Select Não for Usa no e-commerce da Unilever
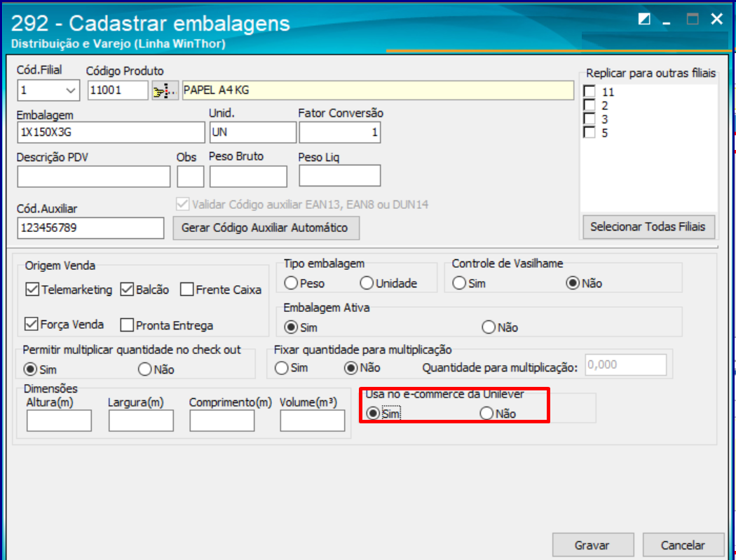Screen dimensions: 736x560 [486, 413]
